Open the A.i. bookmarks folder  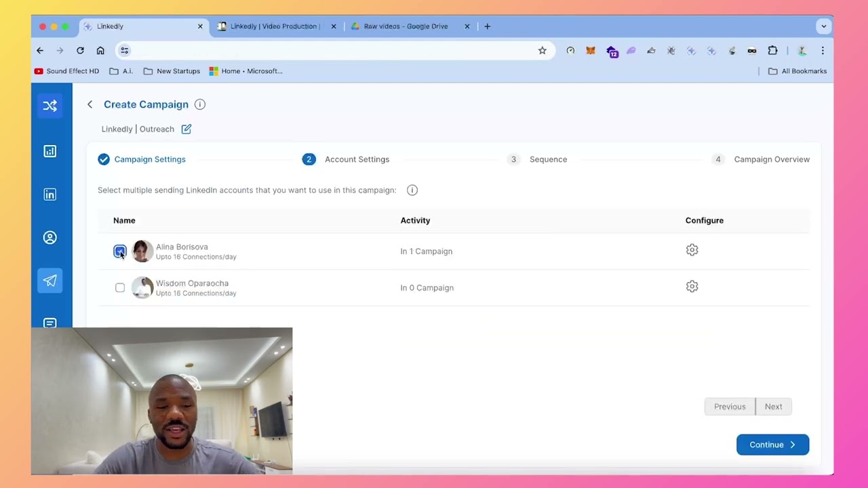[121, 71]
